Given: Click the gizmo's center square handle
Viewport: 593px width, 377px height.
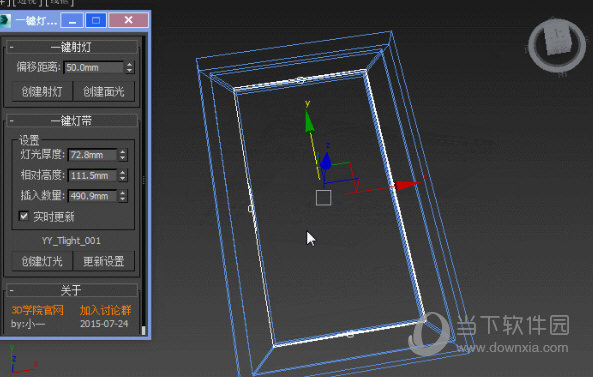Looking at the screenshot, I should pos(323,198).
